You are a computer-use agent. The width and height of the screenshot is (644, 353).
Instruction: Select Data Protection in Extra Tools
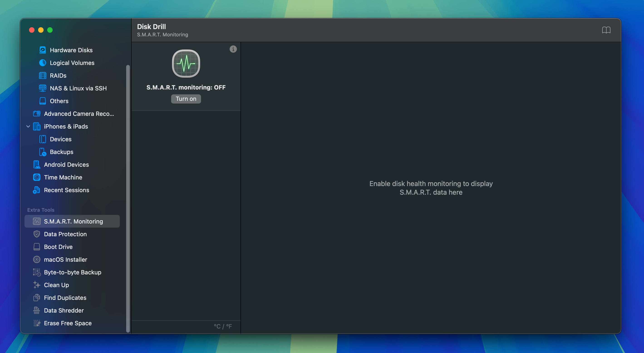[65, 234]
